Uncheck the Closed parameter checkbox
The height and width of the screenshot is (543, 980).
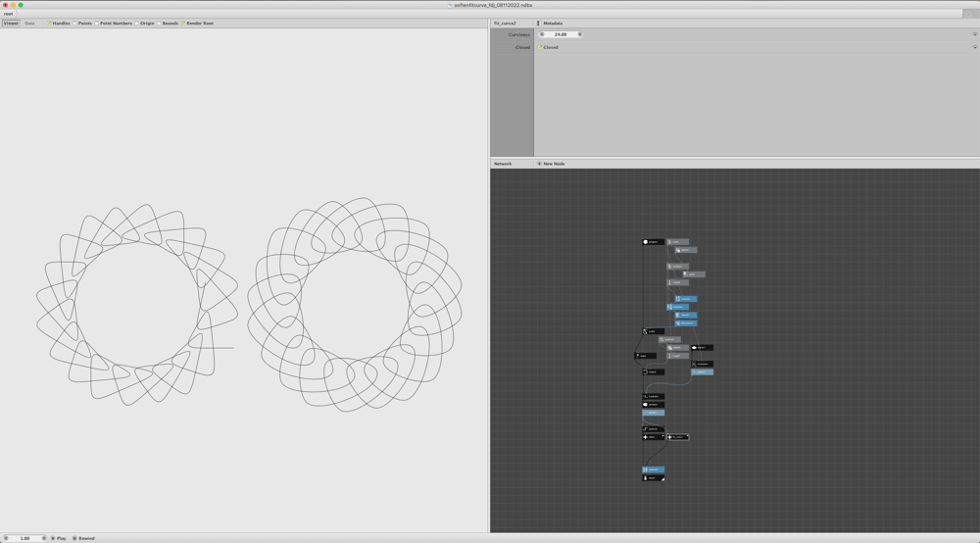click(540, 47)
